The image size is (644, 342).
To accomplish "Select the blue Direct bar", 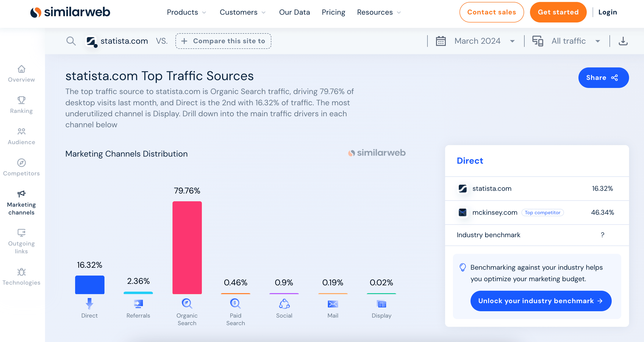I will click(90, 285).
